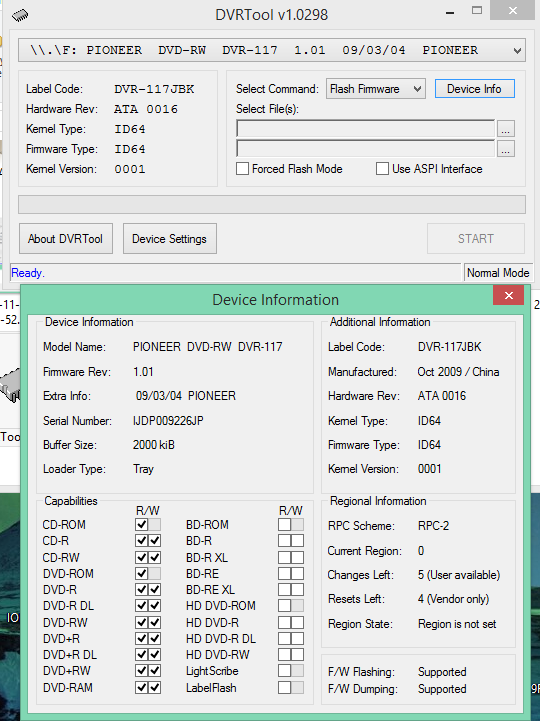Click the Device Info button

click(x=474, y=89)
